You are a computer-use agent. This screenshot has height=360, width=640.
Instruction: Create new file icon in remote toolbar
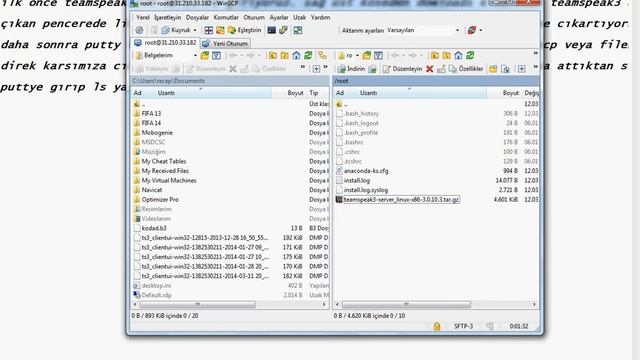[x=505, y=69]
